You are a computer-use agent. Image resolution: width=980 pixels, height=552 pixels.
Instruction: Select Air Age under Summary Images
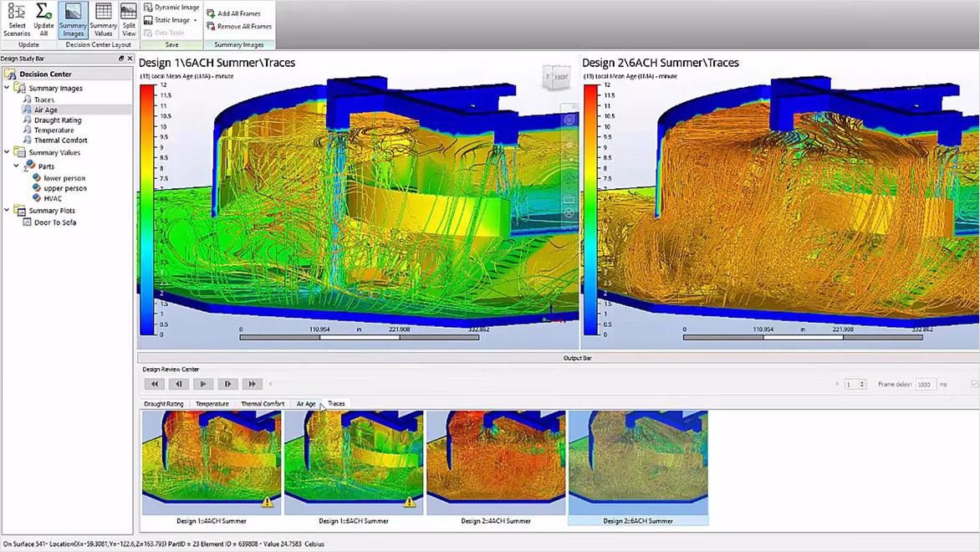[x=46, y=108]
